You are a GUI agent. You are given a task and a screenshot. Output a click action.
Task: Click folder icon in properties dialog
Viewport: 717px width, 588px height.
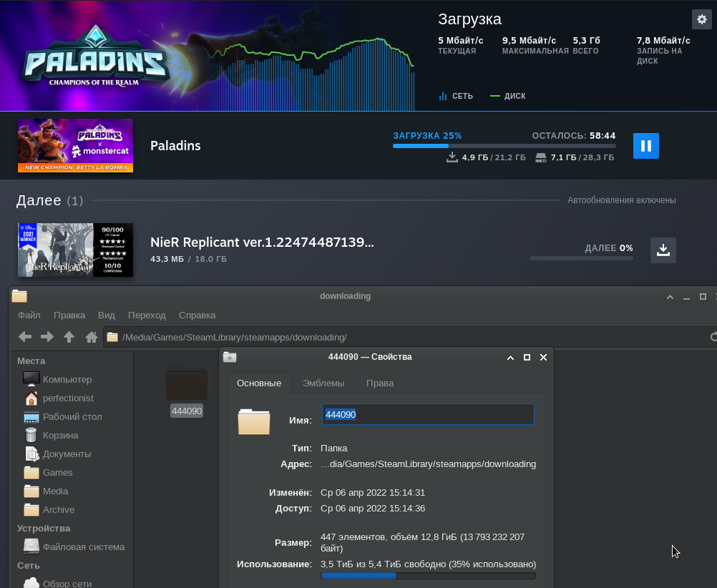tap(254, 421)
